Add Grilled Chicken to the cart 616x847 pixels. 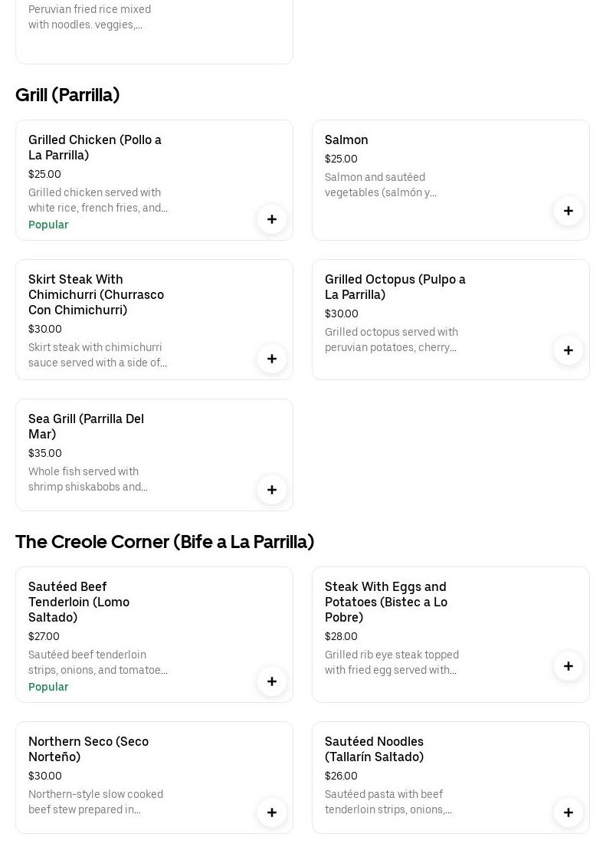pyautogui.click(x=272, y=219)
